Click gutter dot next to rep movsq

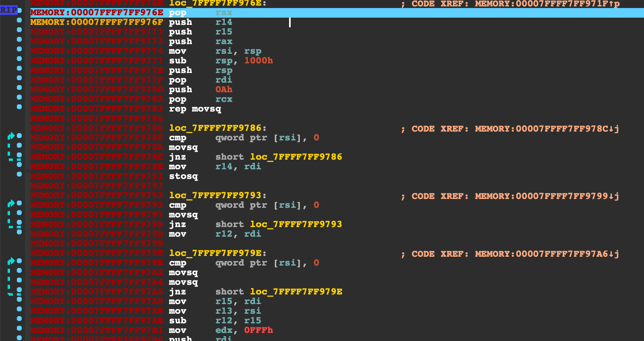(19, 107)
